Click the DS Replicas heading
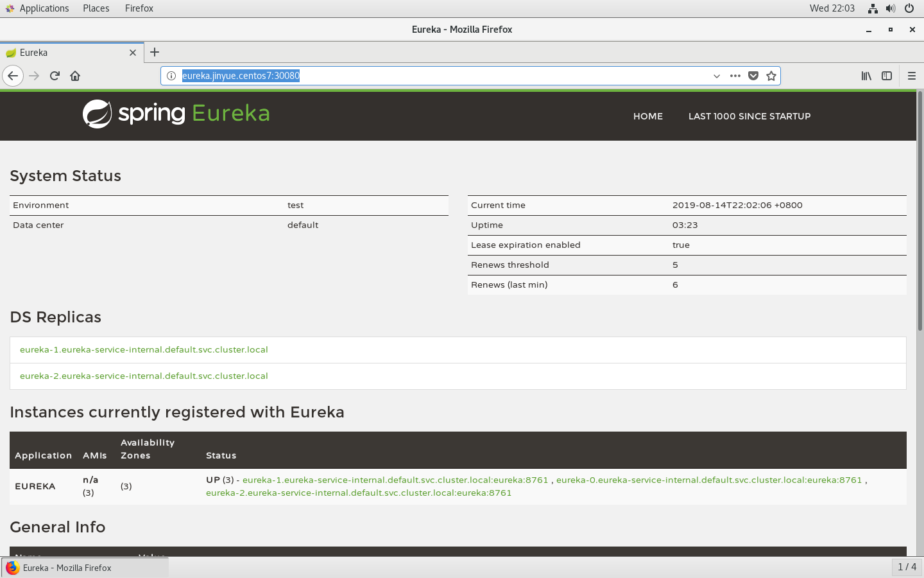Screen dimensions: 924x578 pos(55,317)
